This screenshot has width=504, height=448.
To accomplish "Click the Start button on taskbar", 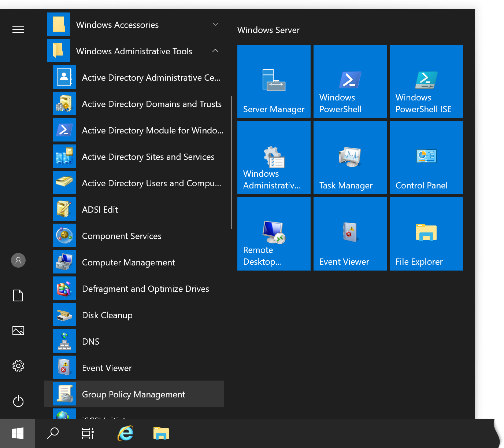I will click(x=18, y=433).
